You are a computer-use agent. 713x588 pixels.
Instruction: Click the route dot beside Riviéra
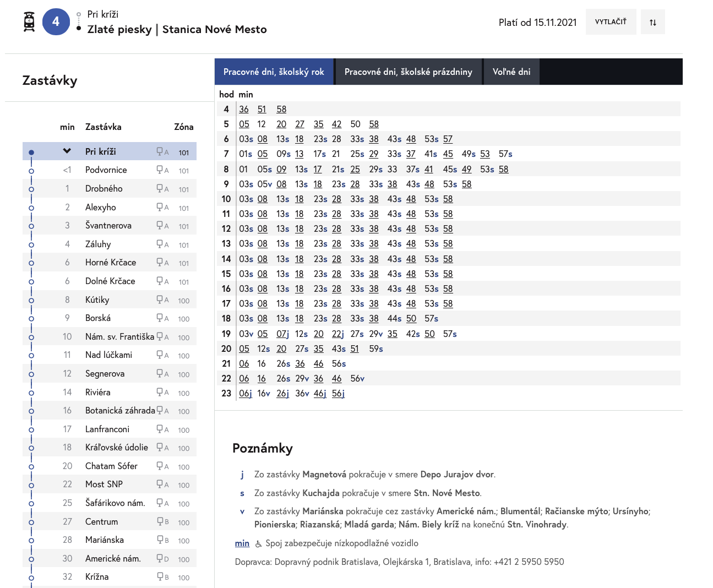(31, 393)
